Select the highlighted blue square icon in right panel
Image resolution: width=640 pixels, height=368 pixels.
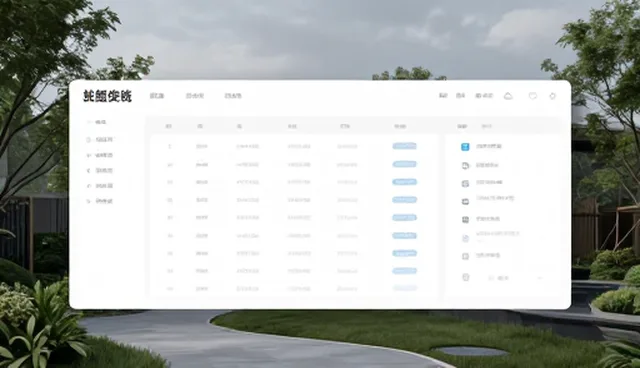(x=465, y=147)
